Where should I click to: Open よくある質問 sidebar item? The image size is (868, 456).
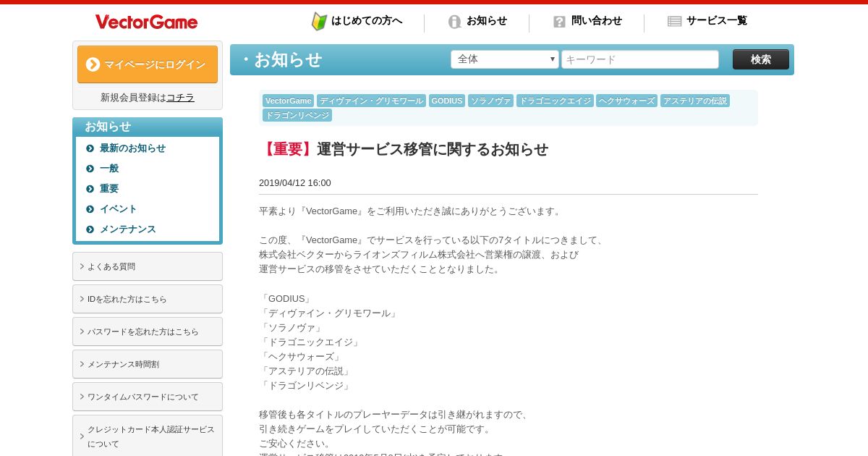(148, 266)
